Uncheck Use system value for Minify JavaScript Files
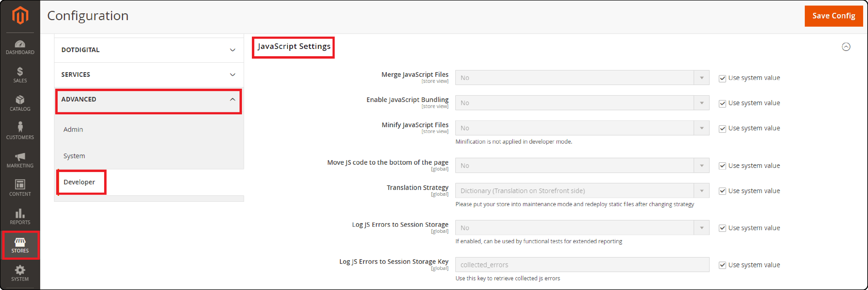Image resolution: width=868 pixels, height=290 pixels. (722, 129)
